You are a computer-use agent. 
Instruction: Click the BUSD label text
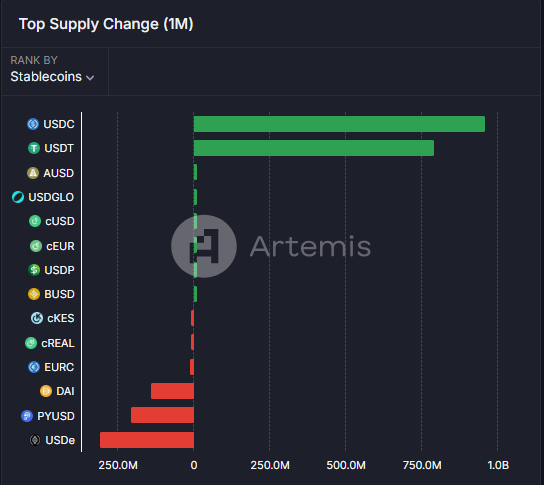59,294
